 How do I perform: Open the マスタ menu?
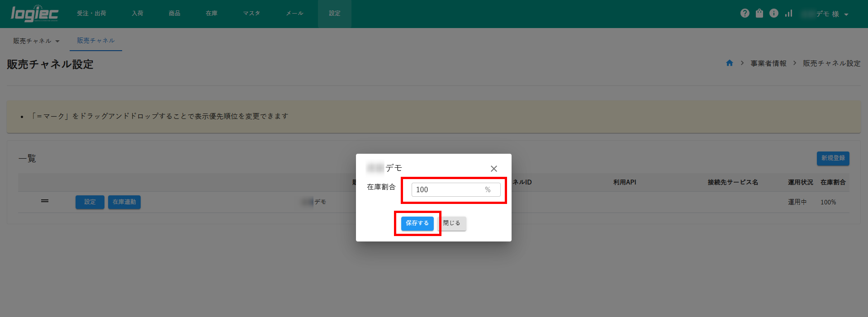coord(251,14)
